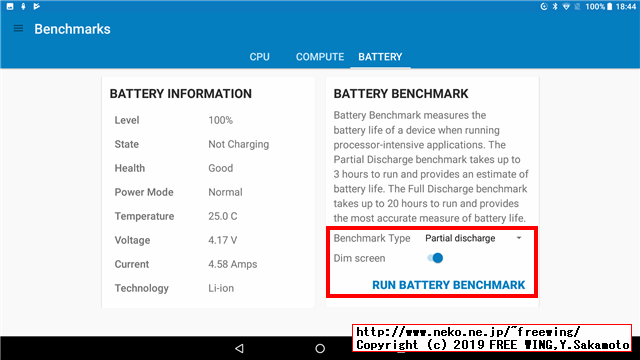
Task: Tap the home circle button
Action: pyautogui.click(x=320, y=348)
